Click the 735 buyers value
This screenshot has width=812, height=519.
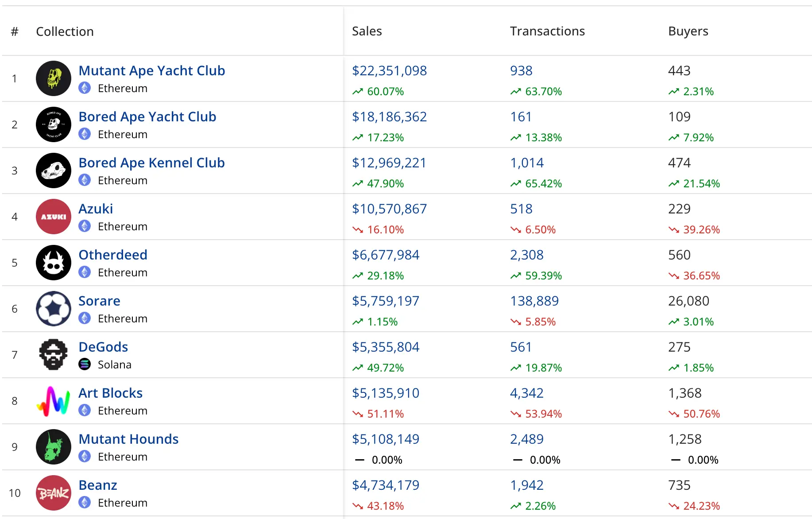click(x=679, y=485)
